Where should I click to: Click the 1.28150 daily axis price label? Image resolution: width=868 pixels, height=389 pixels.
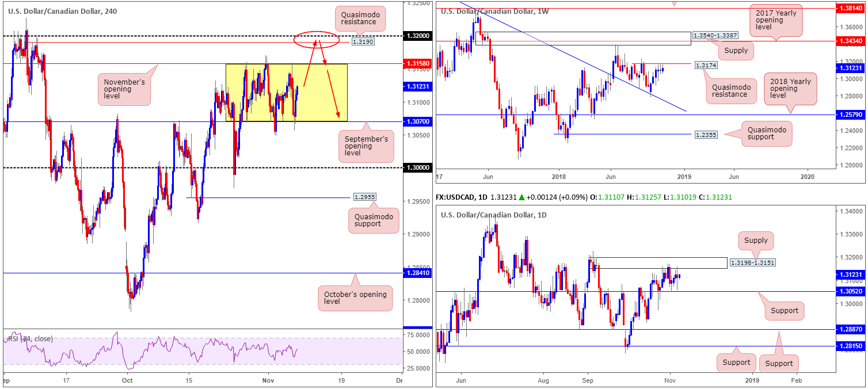850,346
